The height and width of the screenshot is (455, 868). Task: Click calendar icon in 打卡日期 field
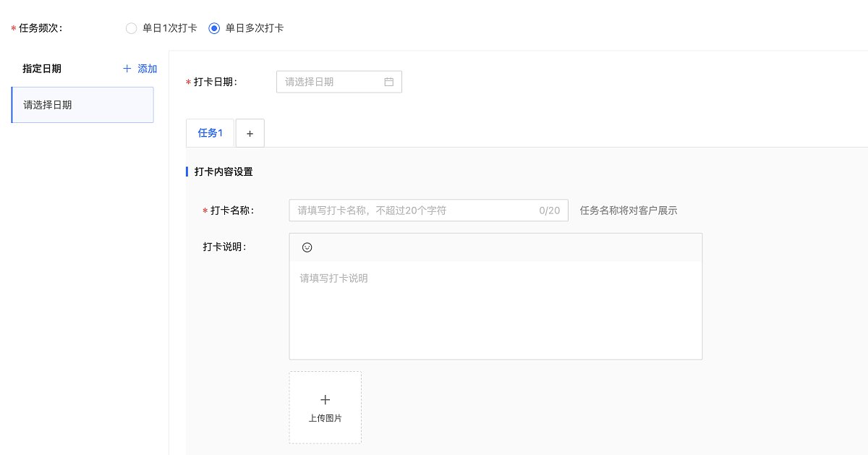(x=388, y=82)
